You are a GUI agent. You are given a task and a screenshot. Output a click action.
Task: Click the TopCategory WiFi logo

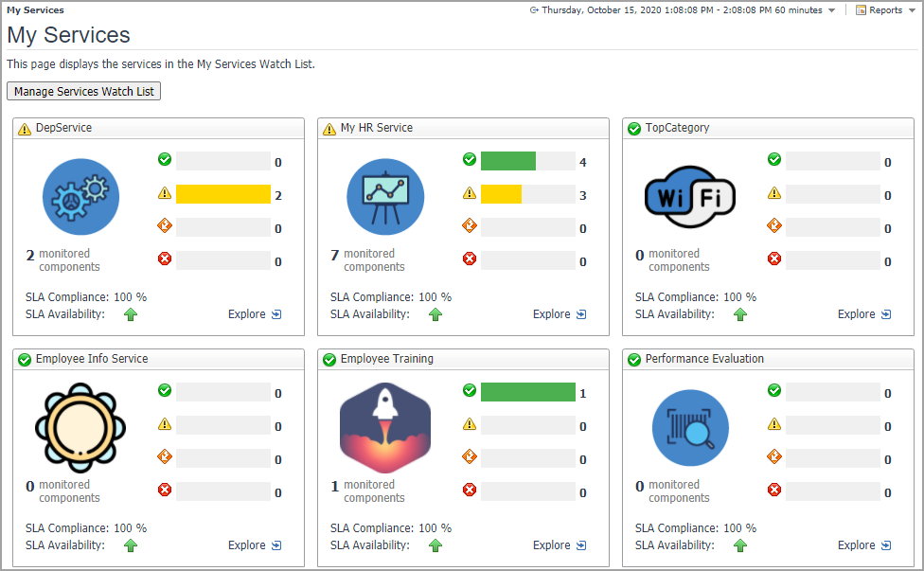coord(690,196)
